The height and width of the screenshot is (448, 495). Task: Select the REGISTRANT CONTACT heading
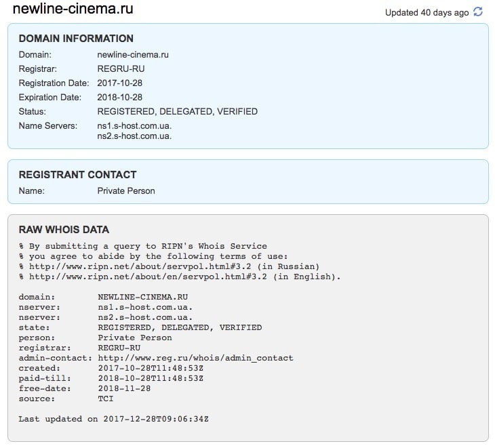click(x=78, y=174)
